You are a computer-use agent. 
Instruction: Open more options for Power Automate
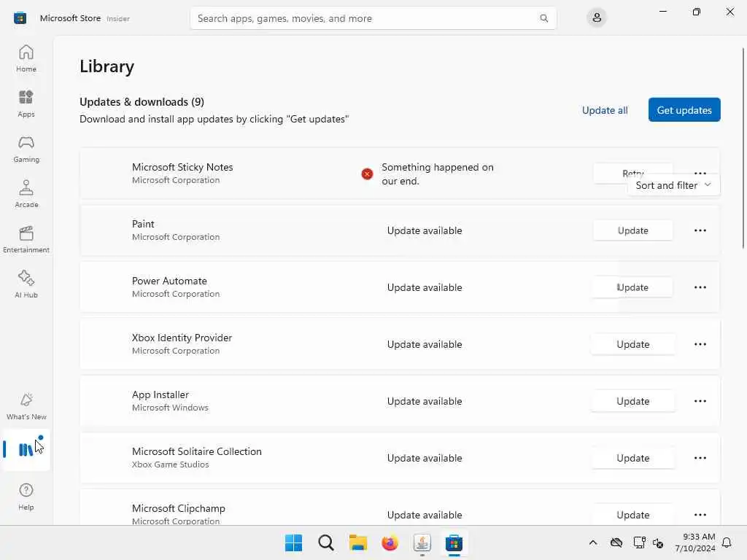click(x=700, y=287)
